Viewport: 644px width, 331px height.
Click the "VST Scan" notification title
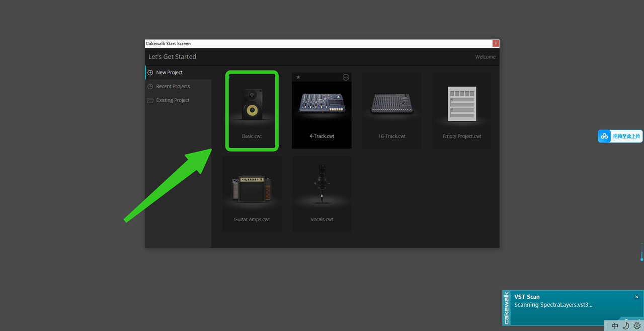pos(527,297)
